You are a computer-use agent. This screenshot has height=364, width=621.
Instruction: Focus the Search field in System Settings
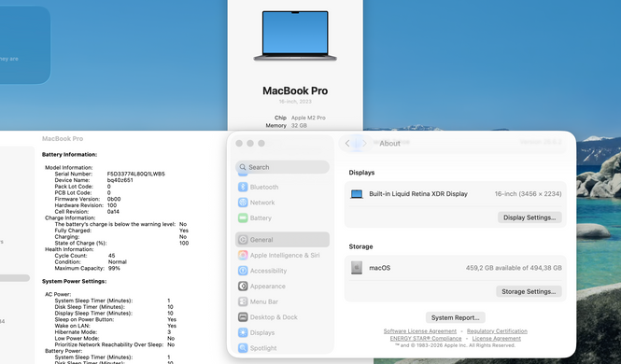pos(282,167)
